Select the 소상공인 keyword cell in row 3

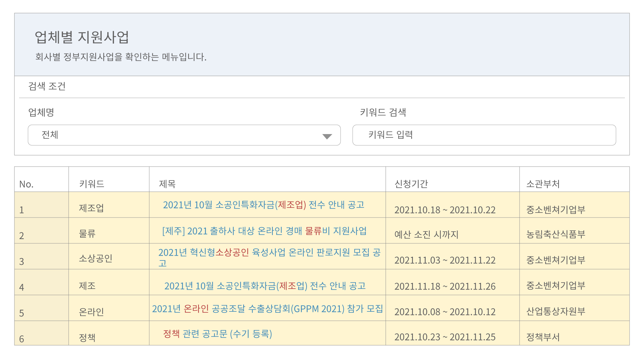(95, 258)
